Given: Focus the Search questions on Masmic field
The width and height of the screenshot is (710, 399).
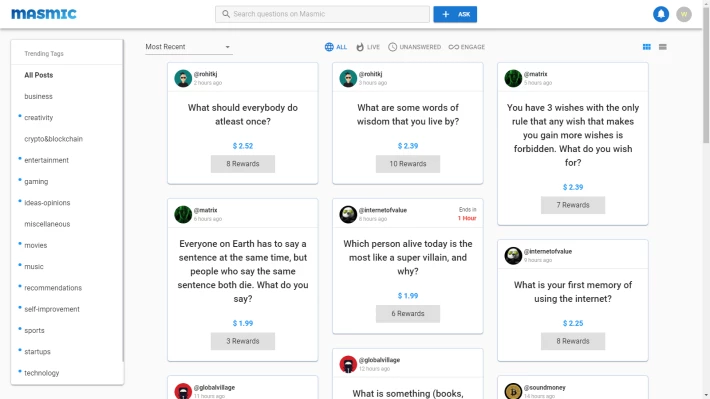Looking at the screenshot, I should [322, 14].
